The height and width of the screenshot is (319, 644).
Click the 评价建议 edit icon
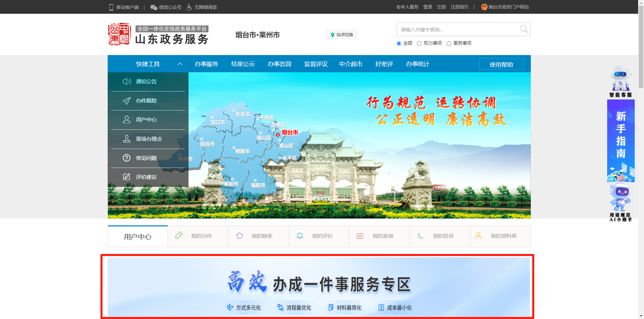pyautogui.click(x=127, y=177)
